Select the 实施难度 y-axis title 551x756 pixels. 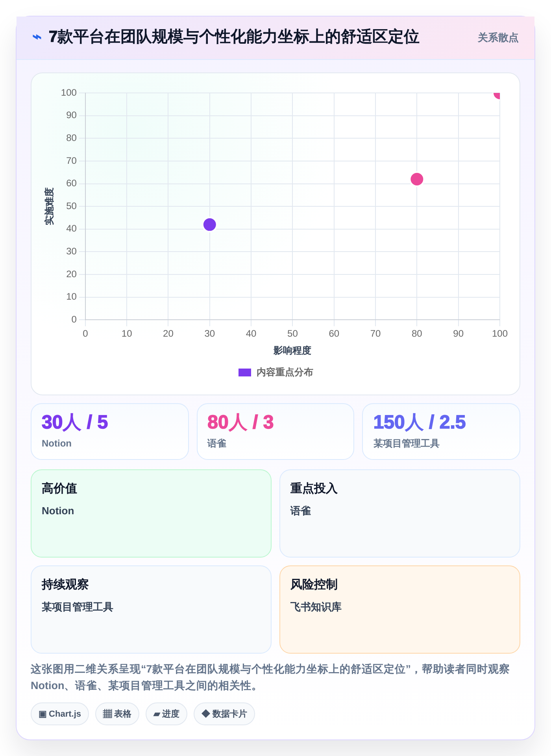[x=49, y=206]
